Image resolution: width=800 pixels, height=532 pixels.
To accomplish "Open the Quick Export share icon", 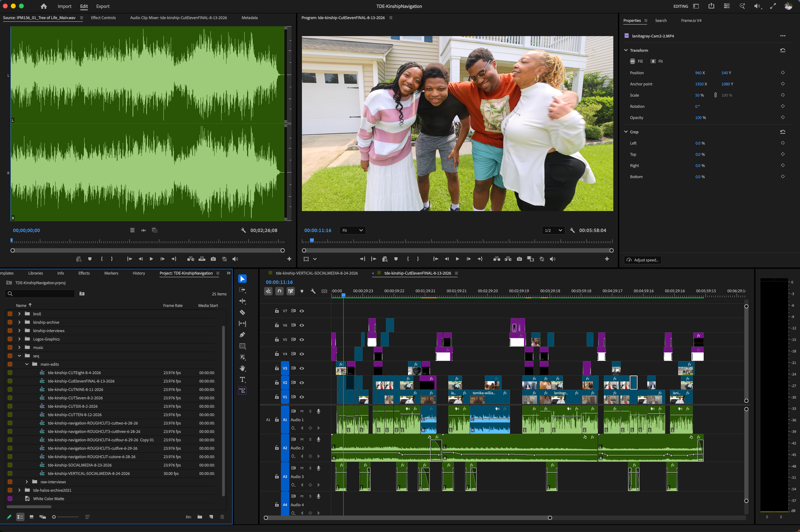I will (711, 6).
